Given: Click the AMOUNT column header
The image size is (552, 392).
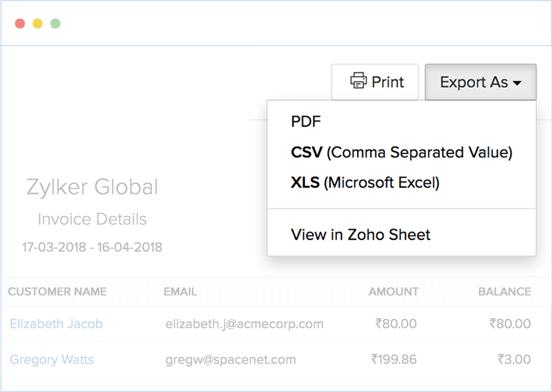Looking at the screenshot, I should tap(393, 292).
